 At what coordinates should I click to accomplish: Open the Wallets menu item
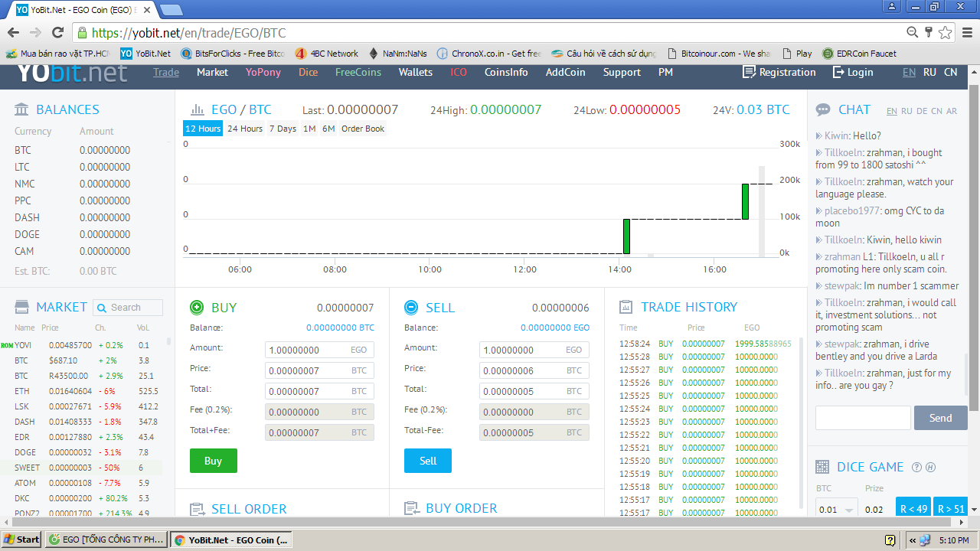(x=416, y=72)
